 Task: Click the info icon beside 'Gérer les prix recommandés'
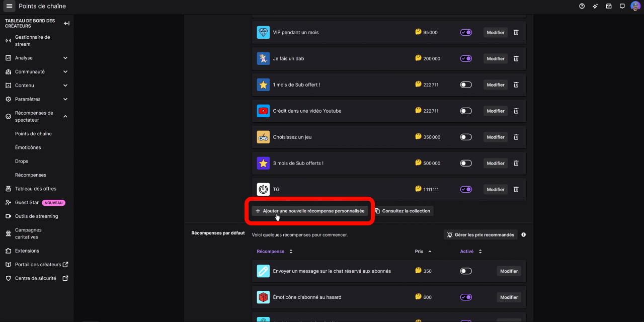[x=524, y=235]
